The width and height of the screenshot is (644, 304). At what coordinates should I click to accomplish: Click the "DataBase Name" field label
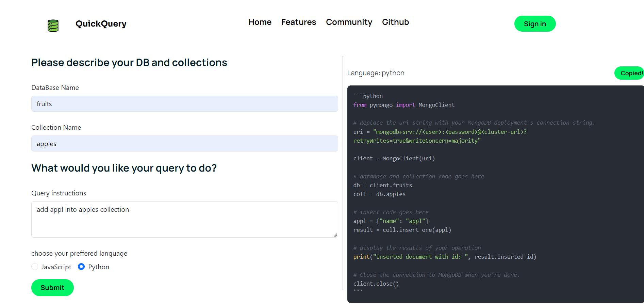tap(55, 88)
